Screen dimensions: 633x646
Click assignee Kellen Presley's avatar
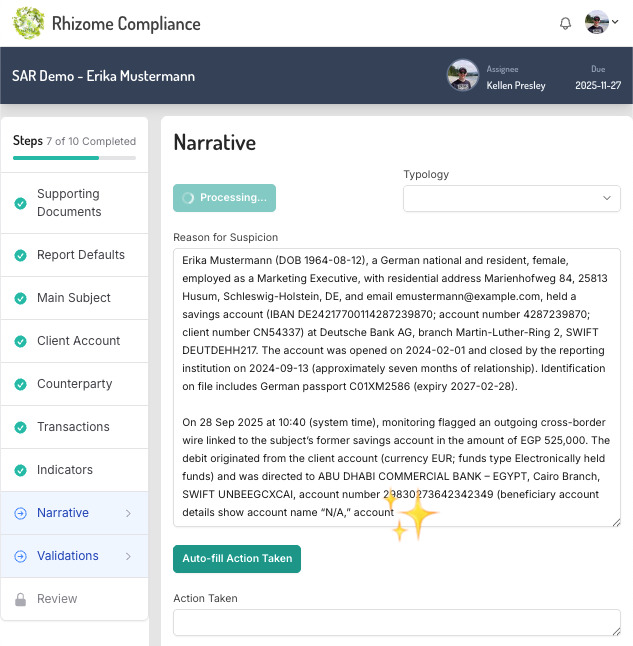coord(462,76)
